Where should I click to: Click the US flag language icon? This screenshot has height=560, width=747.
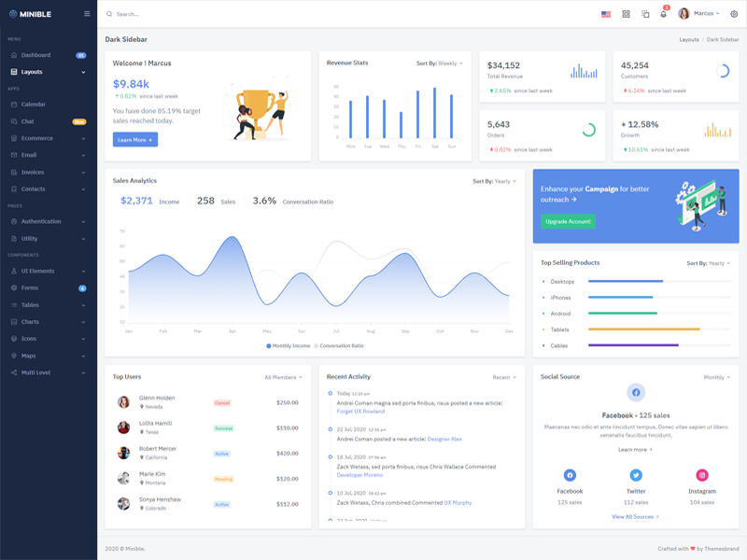(606, 14)
